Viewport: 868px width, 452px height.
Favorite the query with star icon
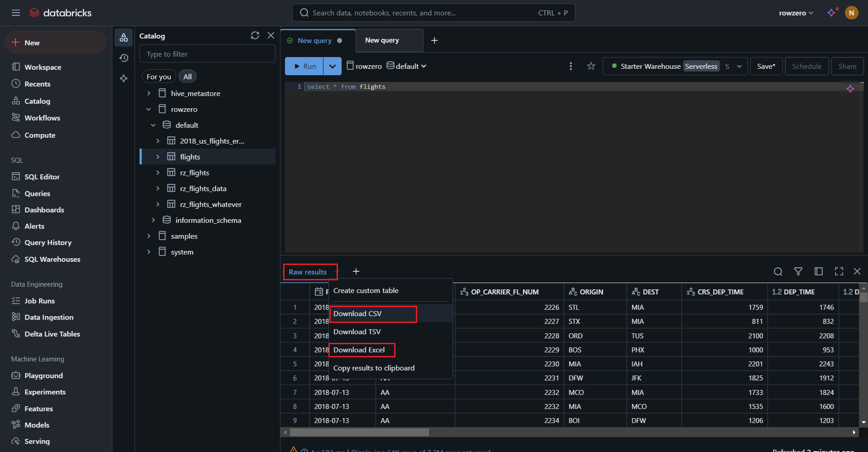pyautogui.click(x=591, y=66)
